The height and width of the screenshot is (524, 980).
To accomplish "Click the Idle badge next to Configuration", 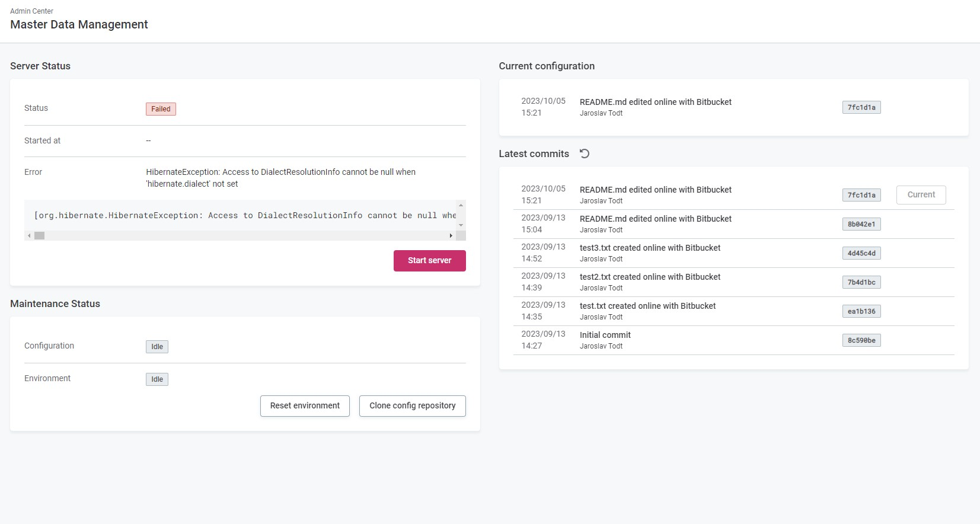I will (x=157, y=346).
